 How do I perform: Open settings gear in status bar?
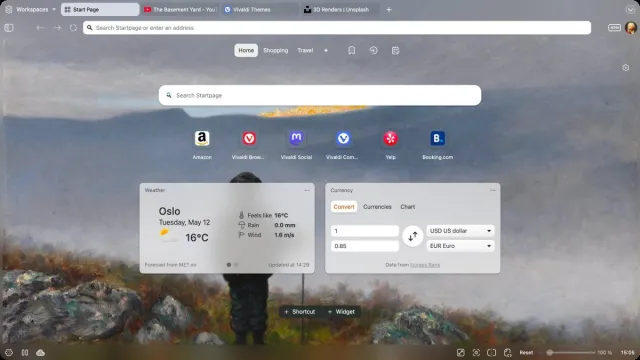pyautogui.click(x=9, y=353)
